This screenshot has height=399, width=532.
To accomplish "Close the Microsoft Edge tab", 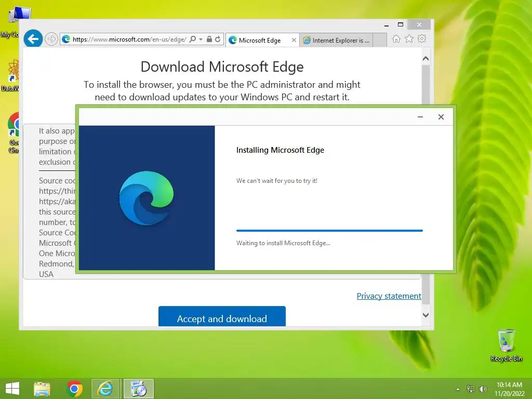I will coord(294,40).
